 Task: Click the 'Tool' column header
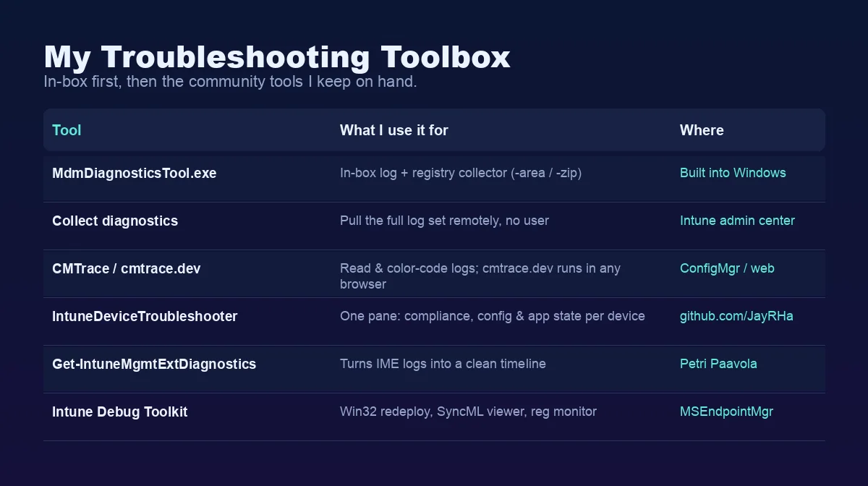67,130
